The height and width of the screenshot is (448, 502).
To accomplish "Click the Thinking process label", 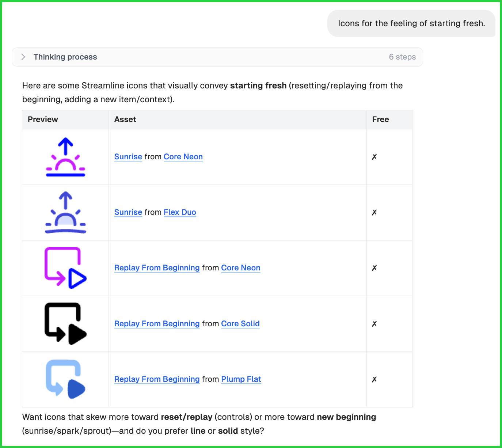I will 65,57.
